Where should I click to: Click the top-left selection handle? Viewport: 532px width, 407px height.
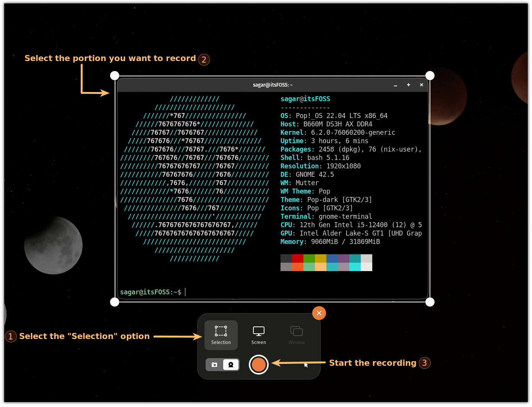(114, 75)
